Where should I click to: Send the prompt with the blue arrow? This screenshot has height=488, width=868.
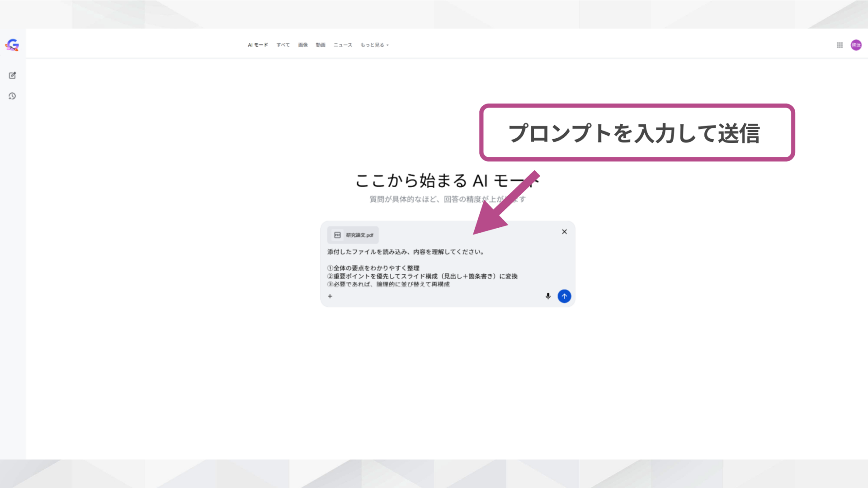point(564,296)
